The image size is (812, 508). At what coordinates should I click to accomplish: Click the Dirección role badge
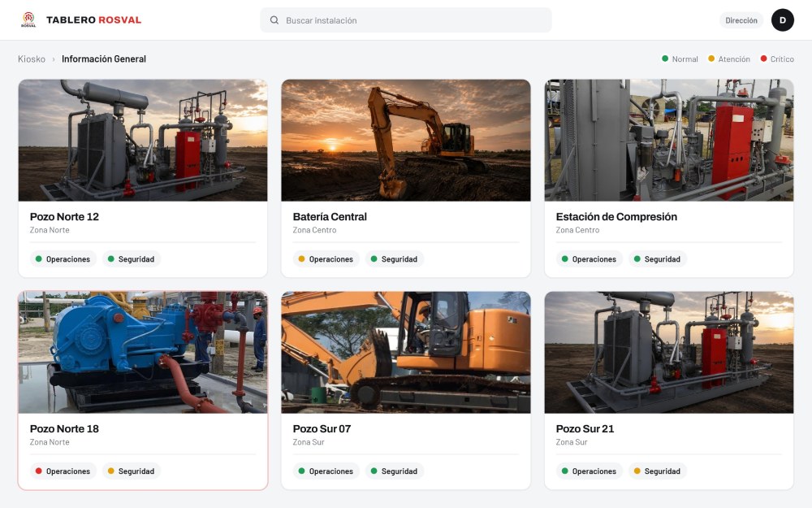click(741, 20)
